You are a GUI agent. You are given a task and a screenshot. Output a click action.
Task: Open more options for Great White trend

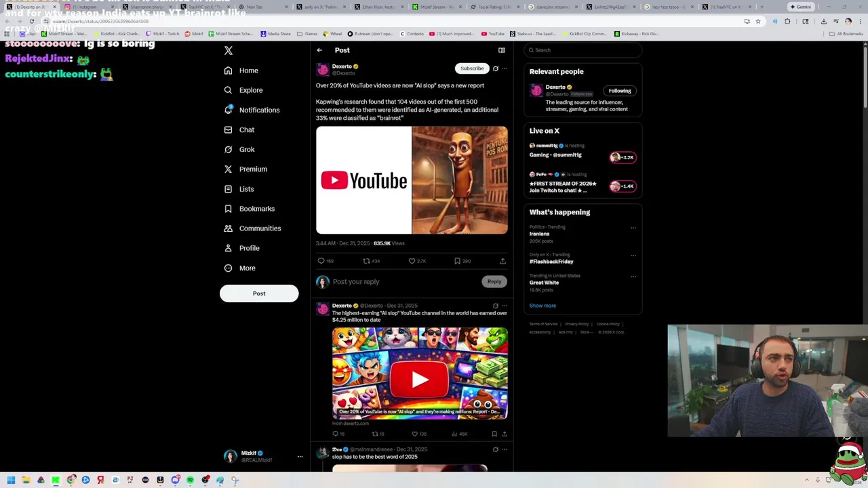[x=633, y=277]
